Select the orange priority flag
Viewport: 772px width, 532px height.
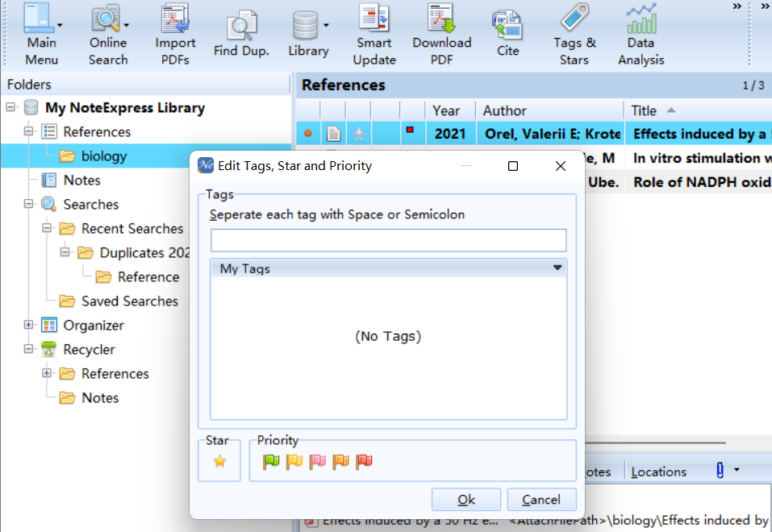(x=340, y=461)
